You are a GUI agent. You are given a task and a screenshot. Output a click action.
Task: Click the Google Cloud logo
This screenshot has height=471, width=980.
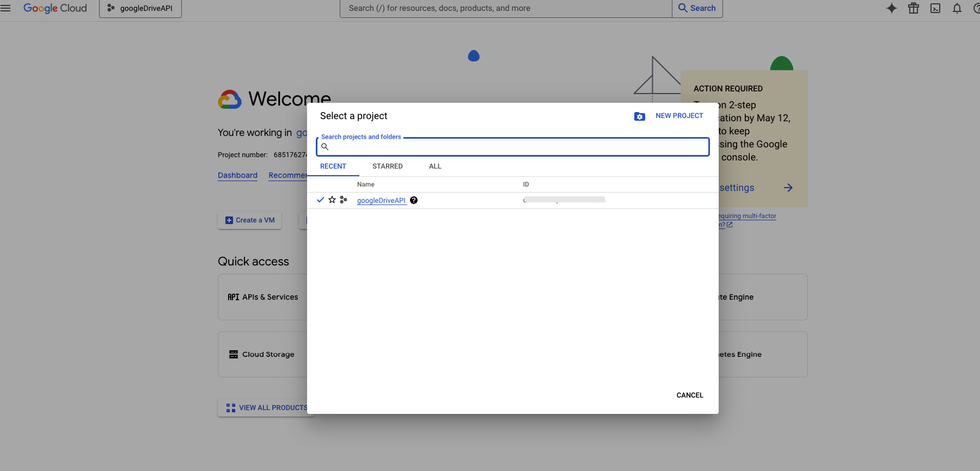(55, 8)
